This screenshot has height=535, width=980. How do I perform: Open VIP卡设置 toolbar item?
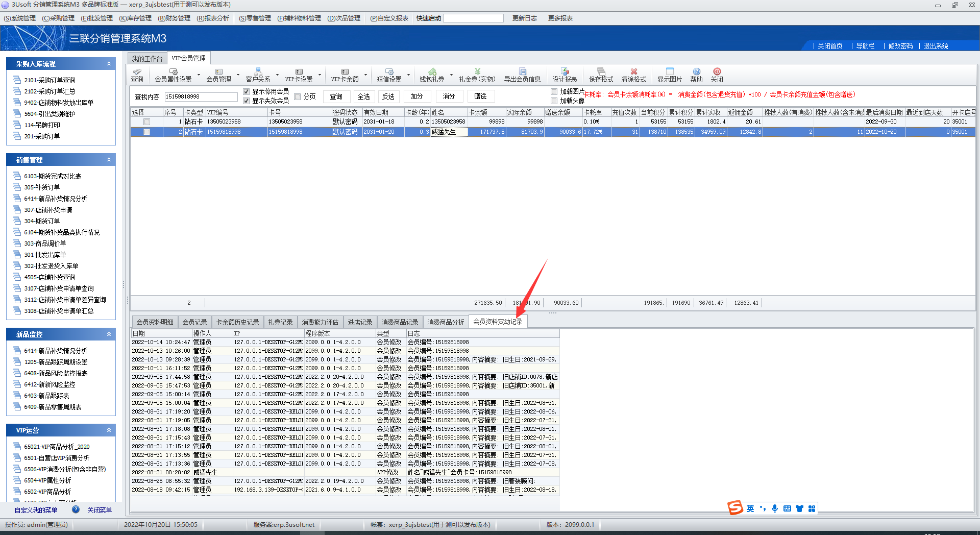pos(299,75)
